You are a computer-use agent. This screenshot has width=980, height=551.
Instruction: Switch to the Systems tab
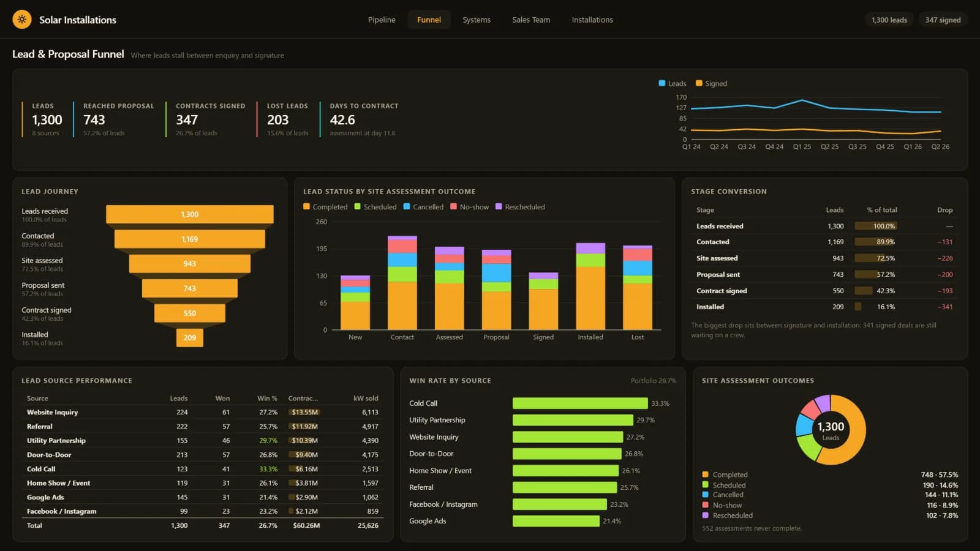(x=477, y=20)
